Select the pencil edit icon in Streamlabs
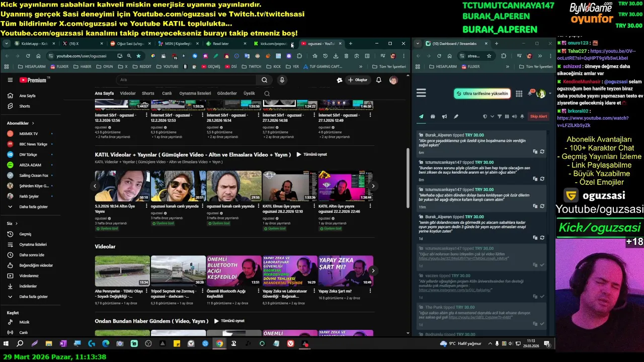This screenshot has width=644, height=362. click(x=456, y=117)
